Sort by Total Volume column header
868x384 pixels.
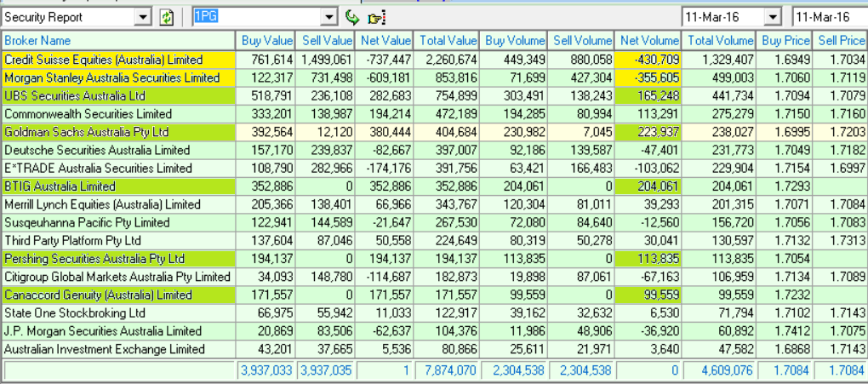tap(721, 41)
